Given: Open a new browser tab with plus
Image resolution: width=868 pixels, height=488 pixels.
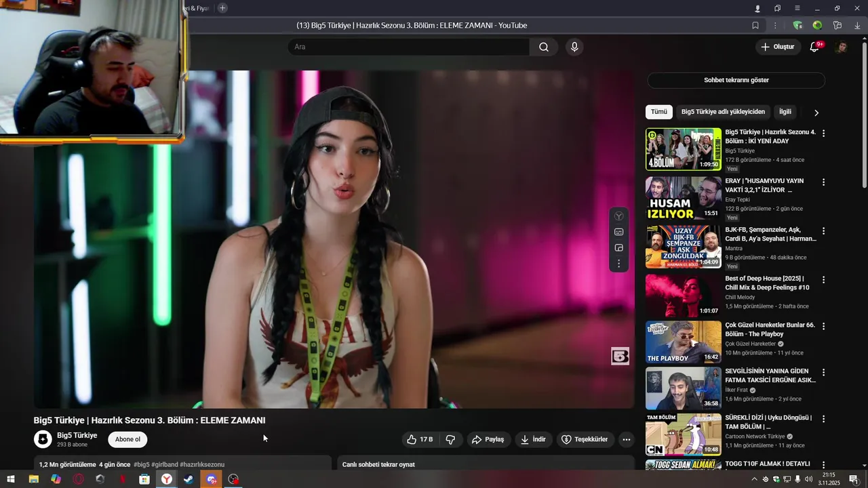Looking at the screenshot, I should coord(222,8).
